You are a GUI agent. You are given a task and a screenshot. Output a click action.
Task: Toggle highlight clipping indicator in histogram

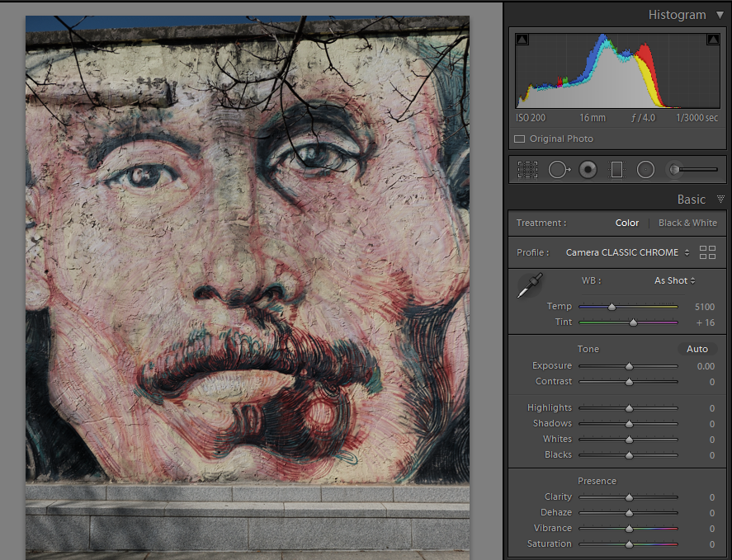point(712,40)
